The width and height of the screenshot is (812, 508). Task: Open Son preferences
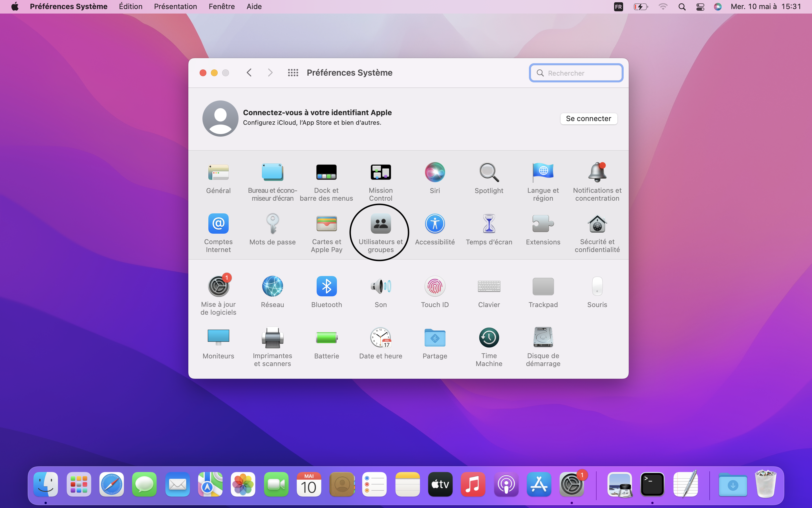pyautogui.click(x=381, y=292)
